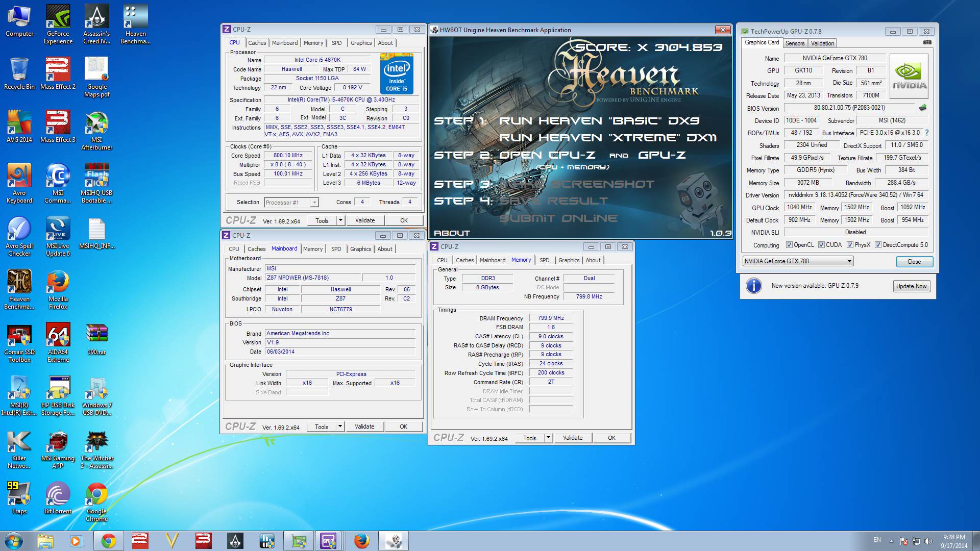Open About tab in the Memory CPU-Z window
980x551 pixels.
pyautogui.click(x=593, y=260)
